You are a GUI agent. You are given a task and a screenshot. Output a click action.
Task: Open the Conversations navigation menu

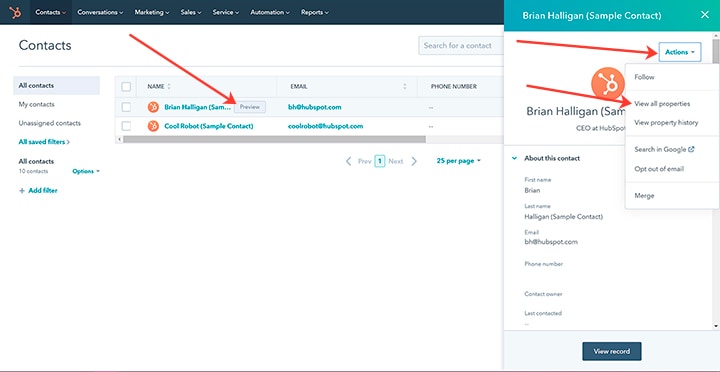tap(100, 12)
